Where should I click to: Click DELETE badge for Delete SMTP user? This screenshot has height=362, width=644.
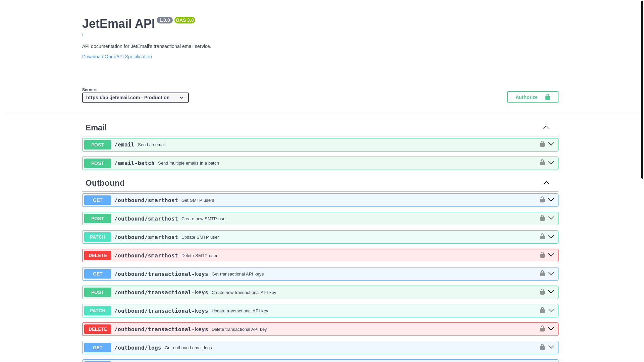(98, 255)
